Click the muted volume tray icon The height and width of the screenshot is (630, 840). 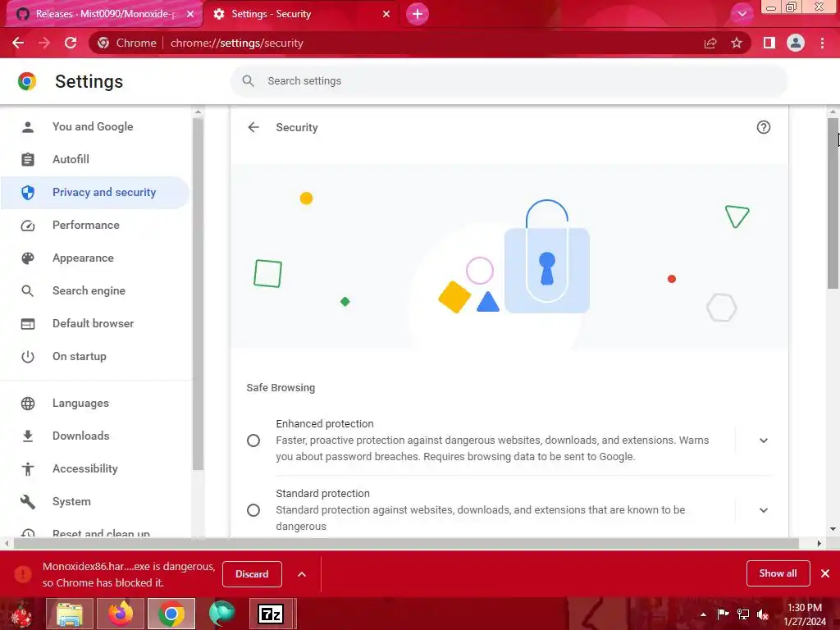click(763, 614)
